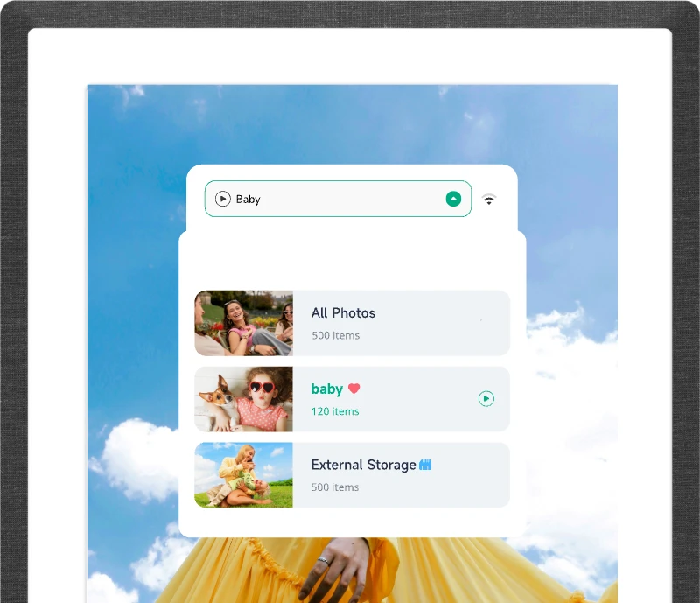Select the baby album title
The image size is (700, 603).
pyautogui.click(x=326, y=389)
